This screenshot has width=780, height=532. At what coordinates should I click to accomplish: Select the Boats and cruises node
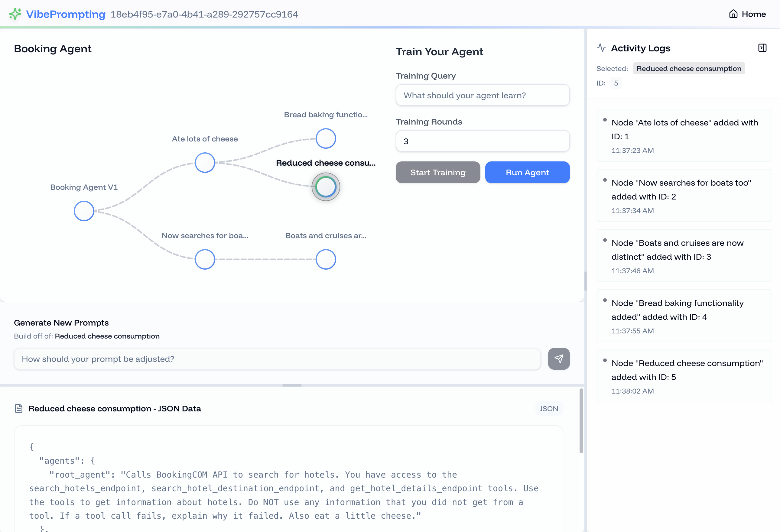click(x=326, y=259)
